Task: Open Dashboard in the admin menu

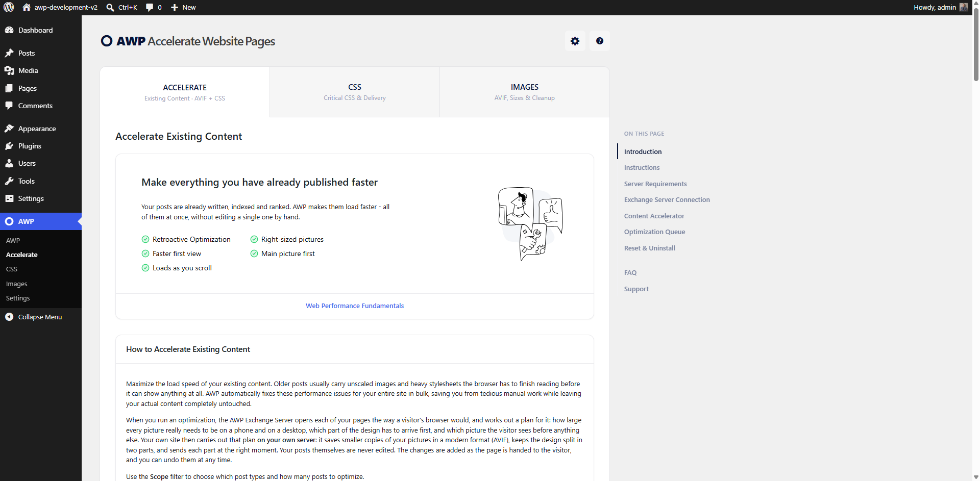Action: pos(41,30)
